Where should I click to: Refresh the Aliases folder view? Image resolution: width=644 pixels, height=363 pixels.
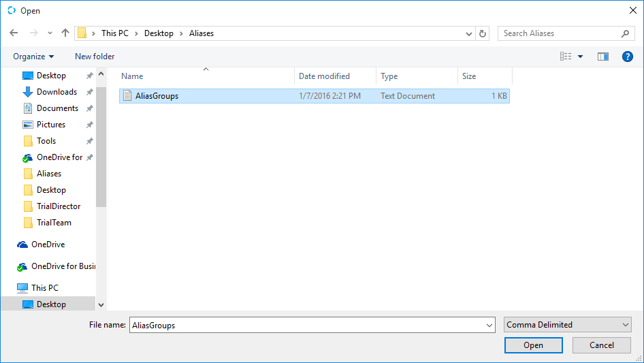pos(483,33)
